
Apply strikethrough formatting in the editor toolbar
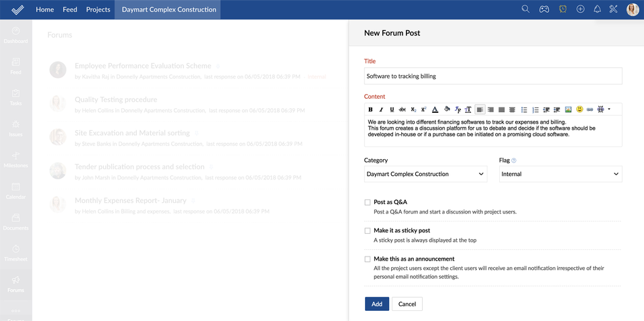coord(402,109)
